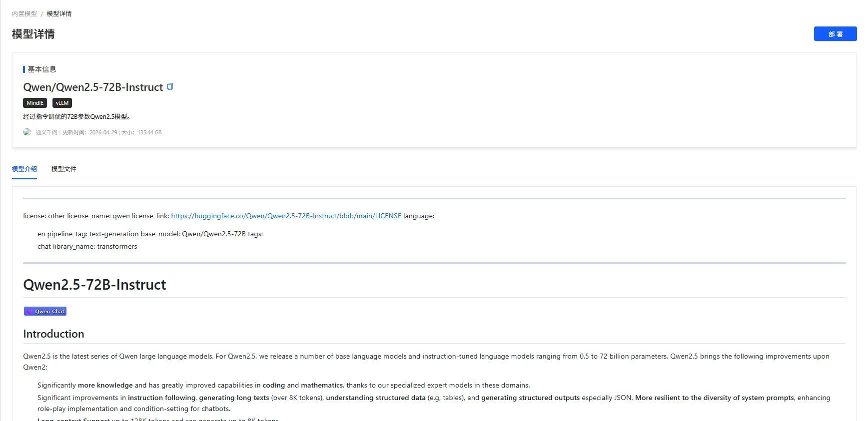This screenshot has height=421, width=868.
Task: Click the bold 'more knowledge' text
Action: [105, 385]
